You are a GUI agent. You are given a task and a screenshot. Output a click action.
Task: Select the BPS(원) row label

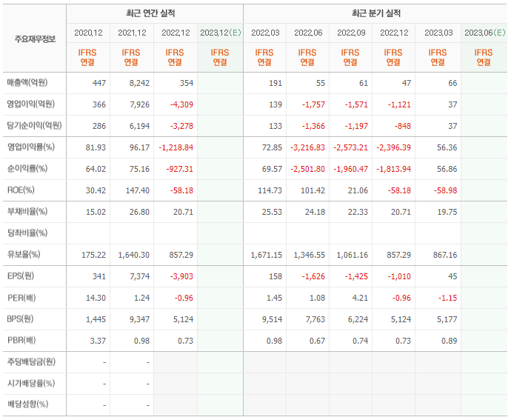tap(20, 319)
